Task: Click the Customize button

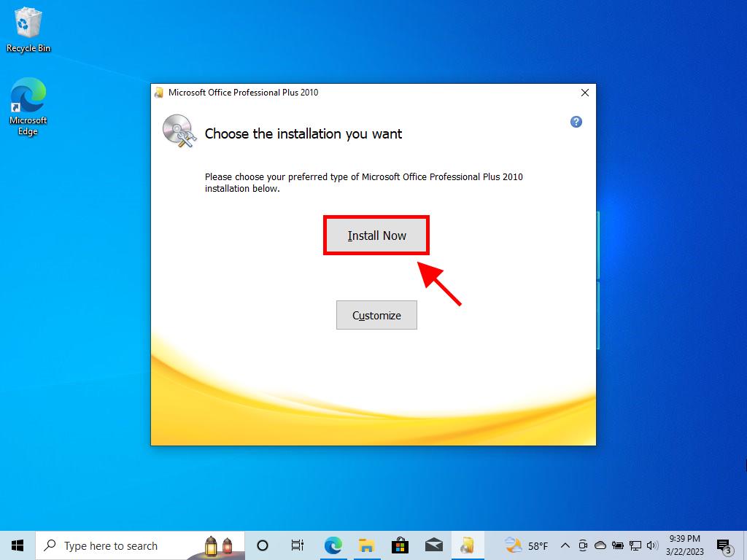Action: point(376,315)
